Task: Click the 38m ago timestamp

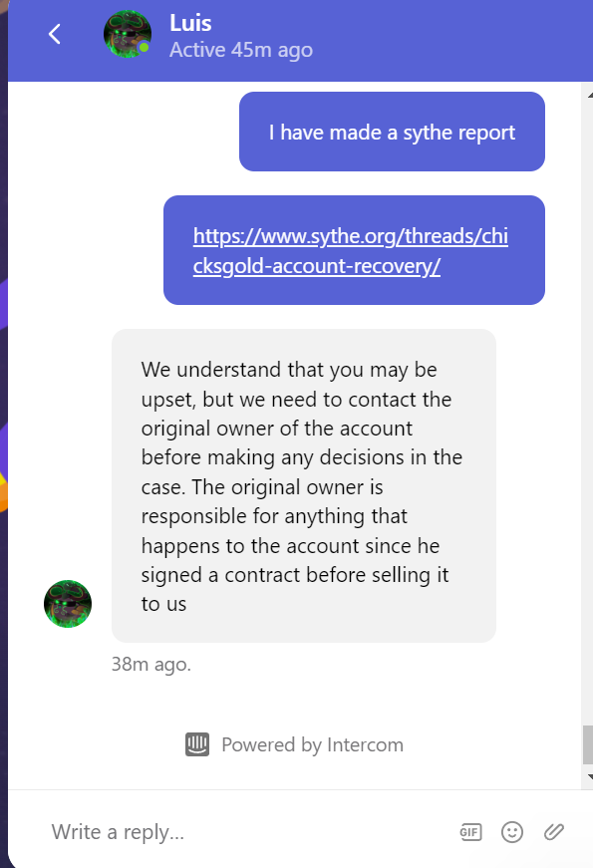Action: pyautogui.click(x=151, y=664)
